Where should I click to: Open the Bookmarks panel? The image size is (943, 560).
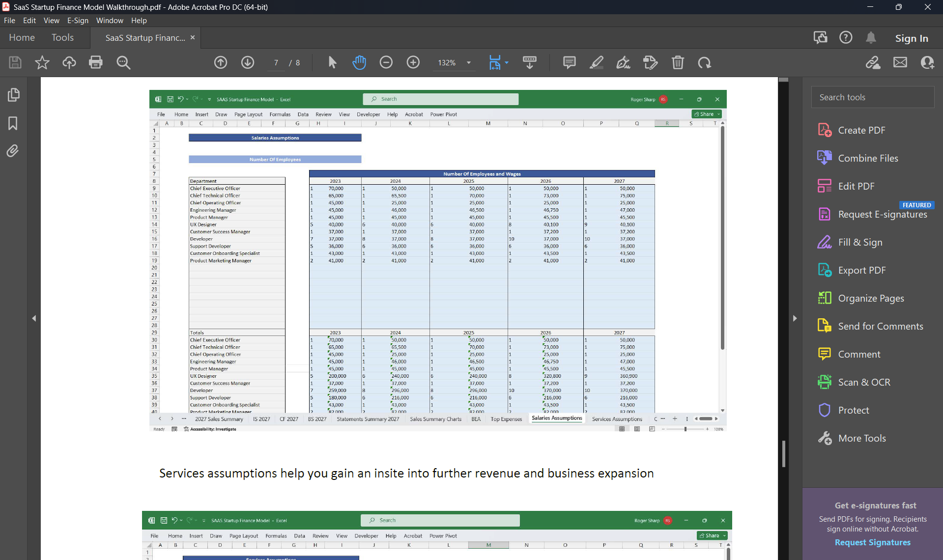pos(13,123)
